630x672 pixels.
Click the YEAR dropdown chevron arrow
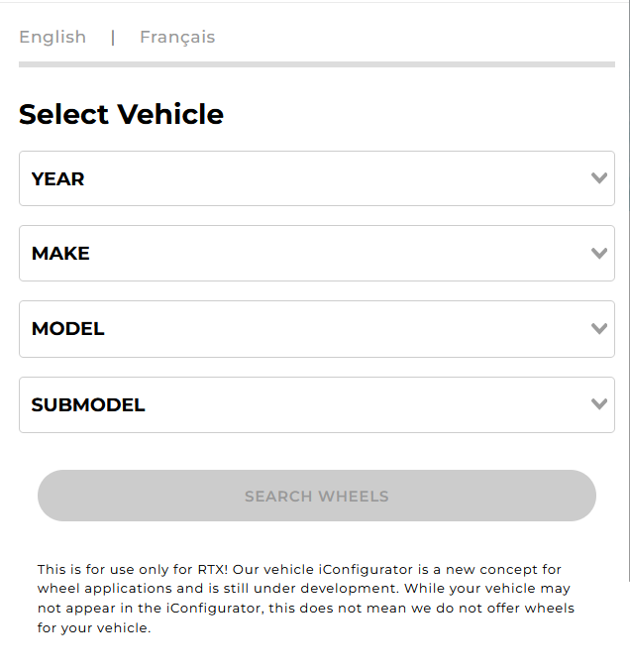(x=598, y=178)
